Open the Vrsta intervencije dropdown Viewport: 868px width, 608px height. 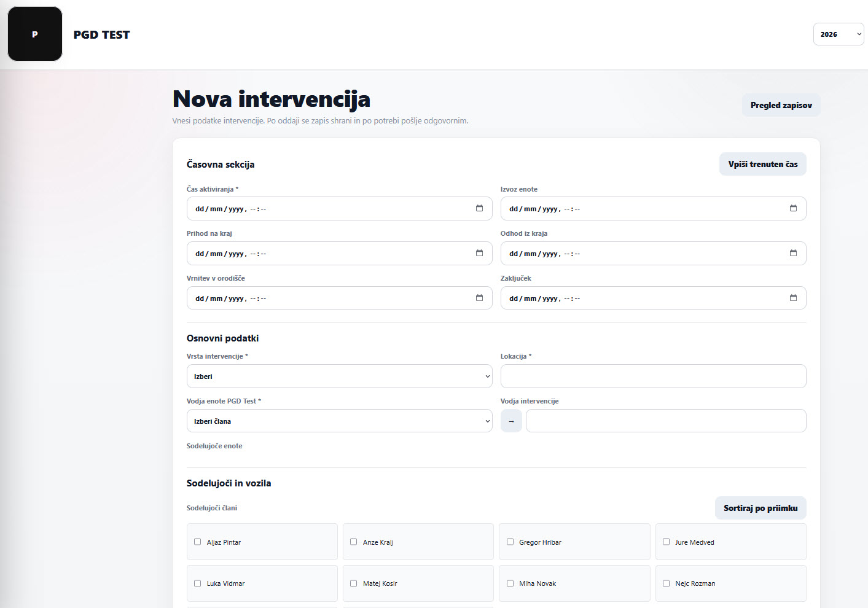tap(340, 376)
